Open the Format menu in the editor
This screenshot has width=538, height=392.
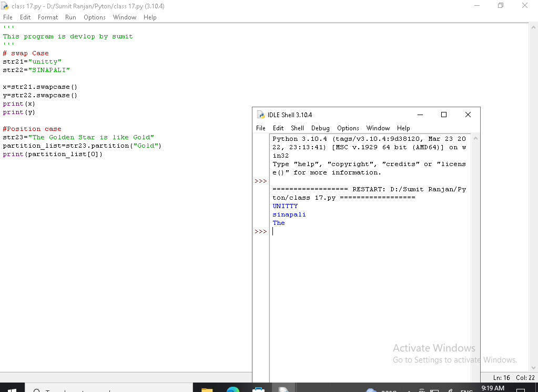click(48, 17)
